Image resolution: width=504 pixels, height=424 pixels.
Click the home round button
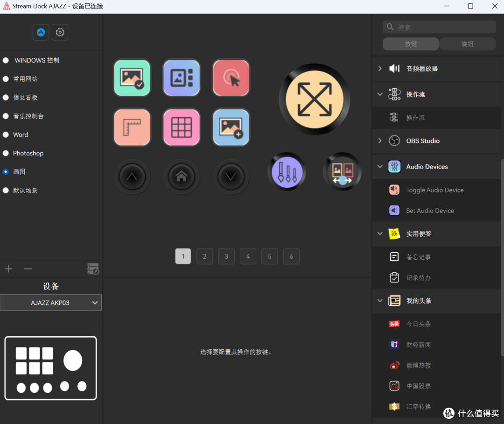[x=182, y=177]
